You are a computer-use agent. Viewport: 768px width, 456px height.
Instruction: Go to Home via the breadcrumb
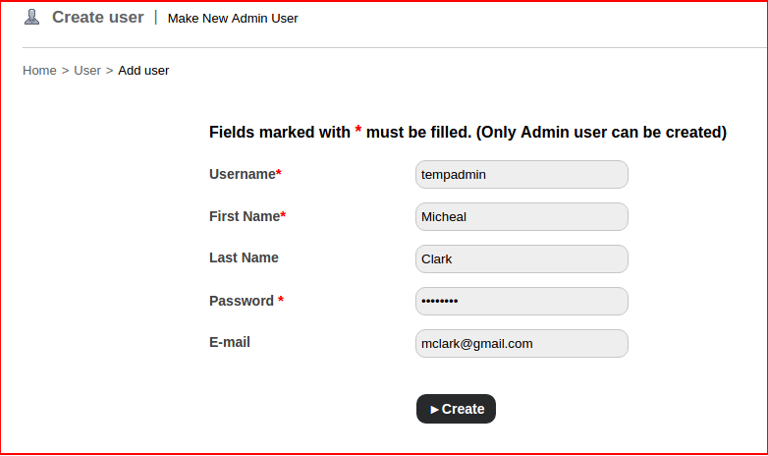[40, 70]
